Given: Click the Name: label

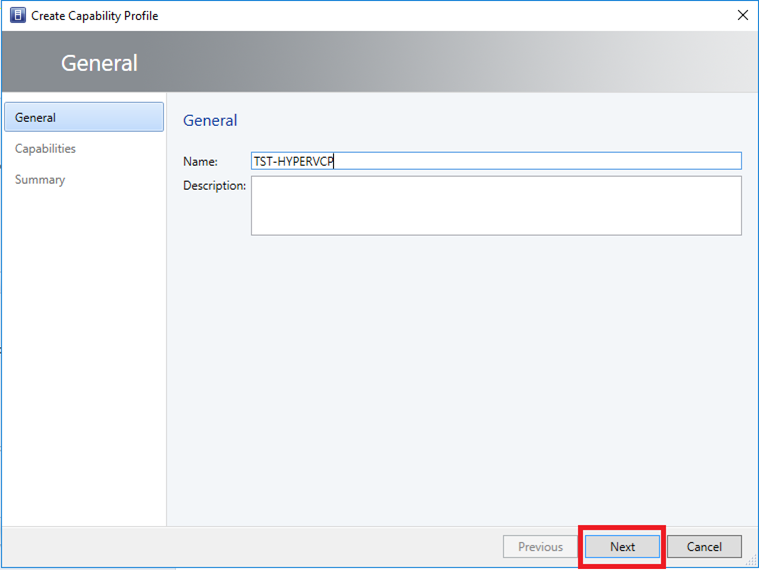Looking at the screenshot, I should [200, 162].
